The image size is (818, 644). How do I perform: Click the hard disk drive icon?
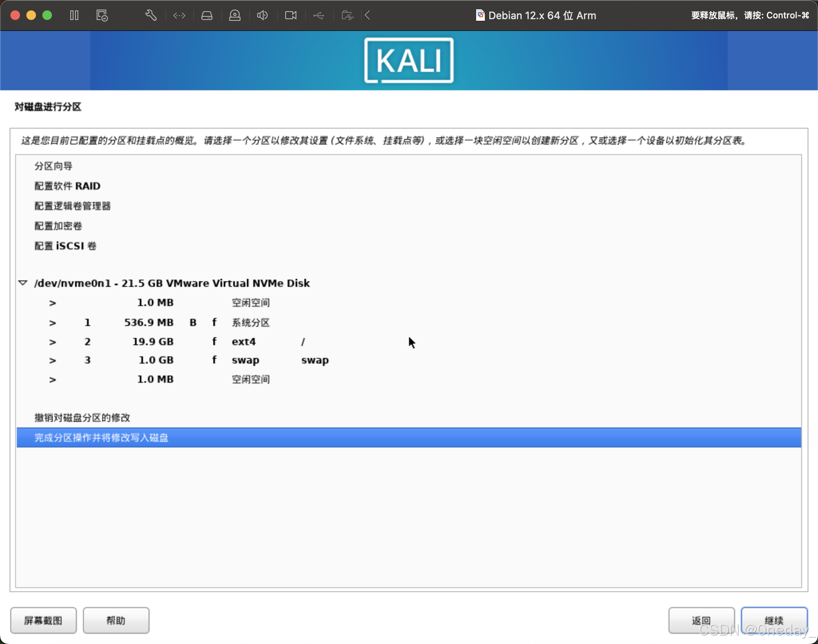point(207,16)
